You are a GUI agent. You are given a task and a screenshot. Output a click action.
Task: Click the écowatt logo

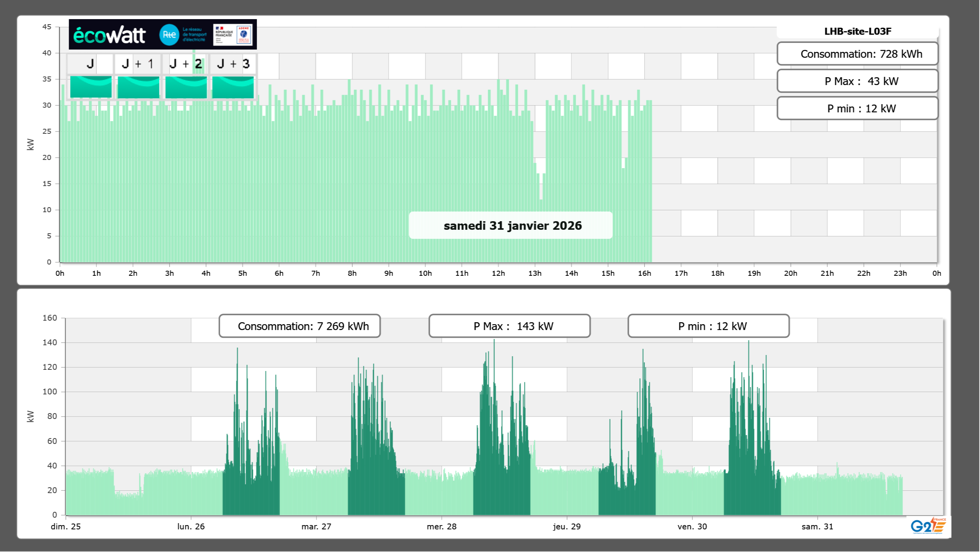109,35
